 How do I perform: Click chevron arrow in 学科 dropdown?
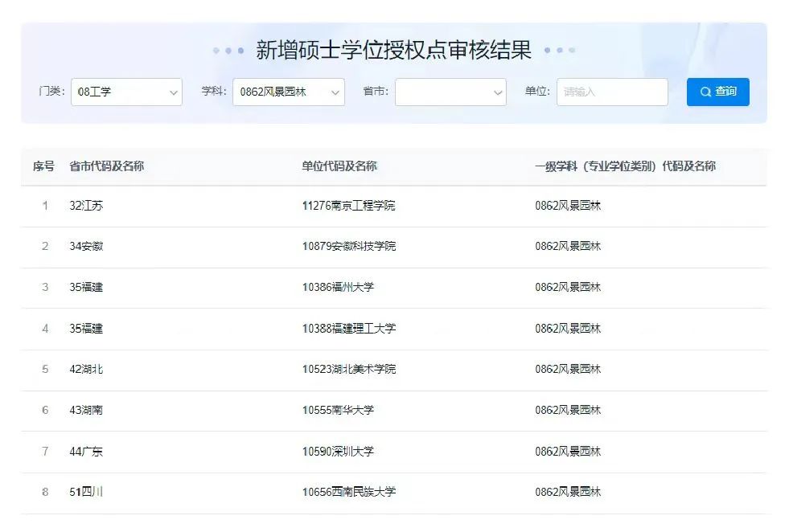pyautogui.click(x=335, y=93)
